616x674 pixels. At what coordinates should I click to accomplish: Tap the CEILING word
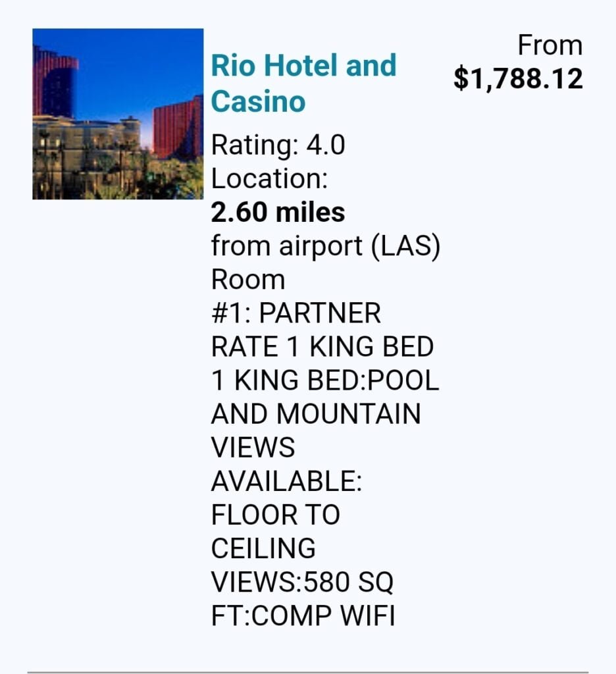point(263,548)
